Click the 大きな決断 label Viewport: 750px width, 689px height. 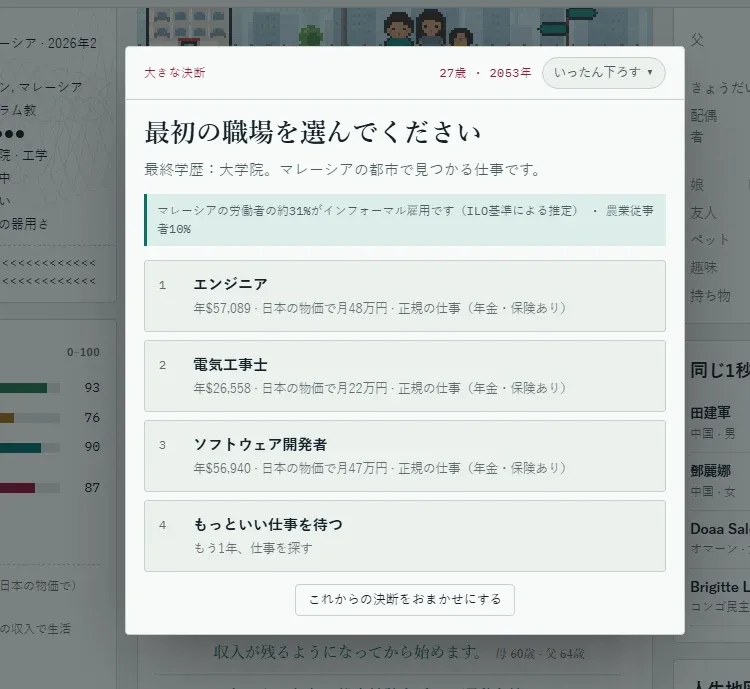tap(175, 73)
